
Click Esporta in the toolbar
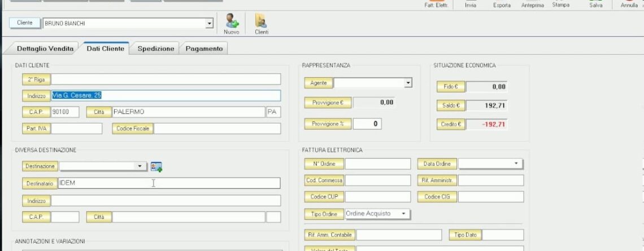click(502, 4)
